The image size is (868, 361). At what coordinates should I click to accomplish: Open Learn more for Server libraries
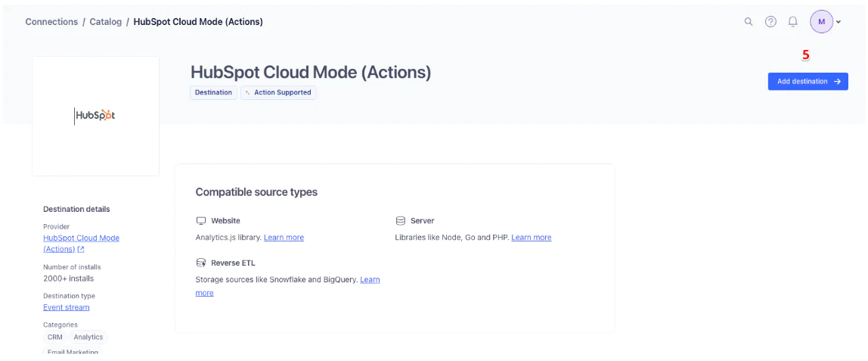[532, 237]
